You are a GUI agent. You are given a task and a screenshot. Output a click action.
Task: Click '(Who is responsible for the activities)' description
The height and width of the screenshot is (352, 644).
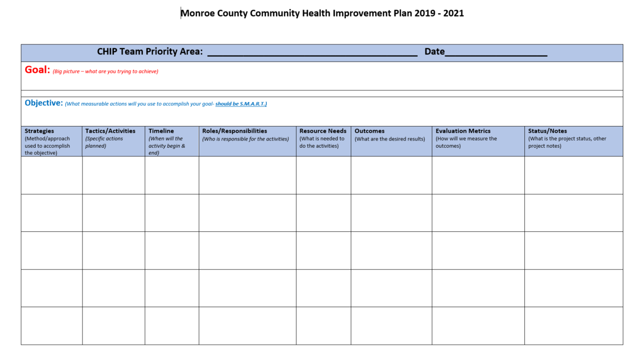(246, 139)
